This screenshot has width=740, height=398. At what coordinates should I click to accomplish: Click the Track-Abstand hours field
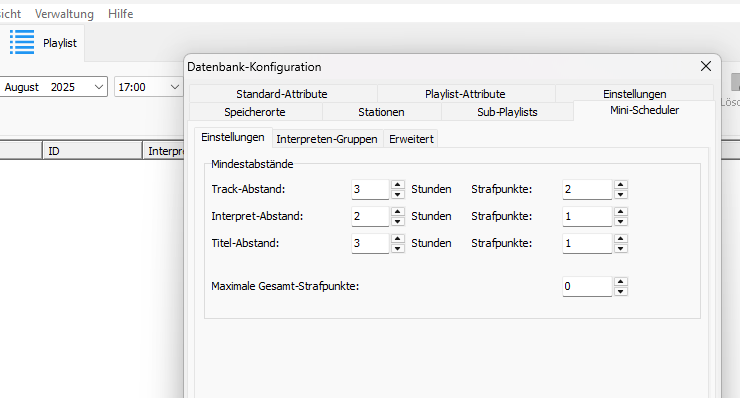(370, 189)
